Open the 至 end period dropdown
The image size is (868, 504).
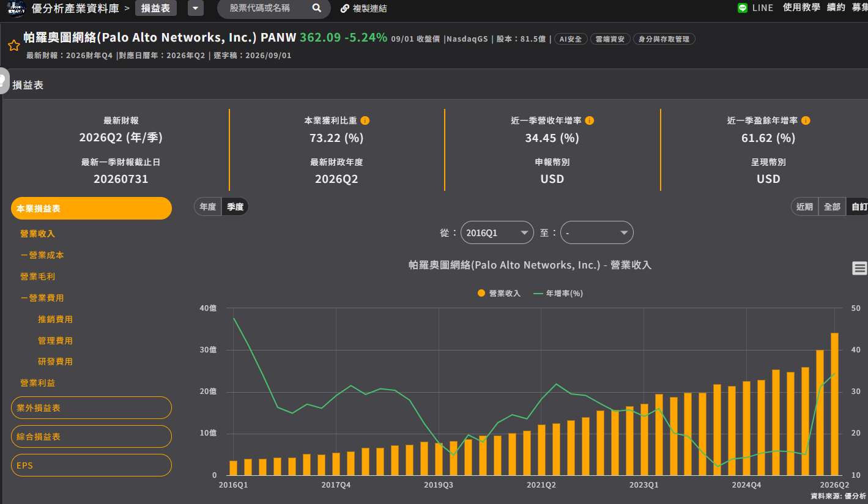(597, 232)
